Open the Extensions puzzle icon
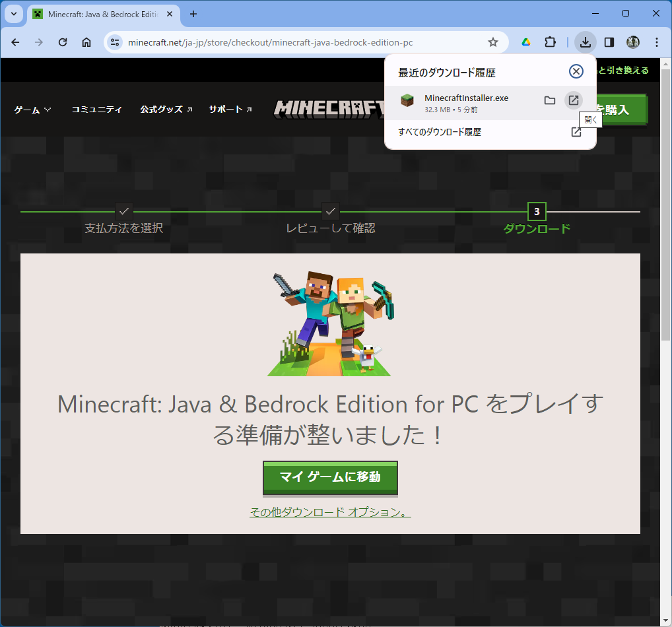The image size is (672, 627). 550,42
